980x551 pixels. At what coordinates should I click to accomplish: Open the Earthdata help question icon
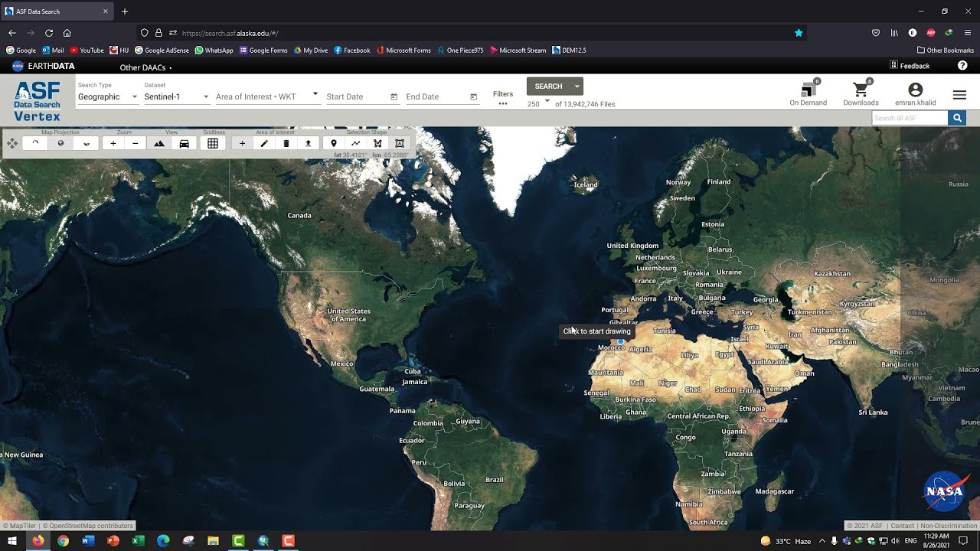[962, 66]
